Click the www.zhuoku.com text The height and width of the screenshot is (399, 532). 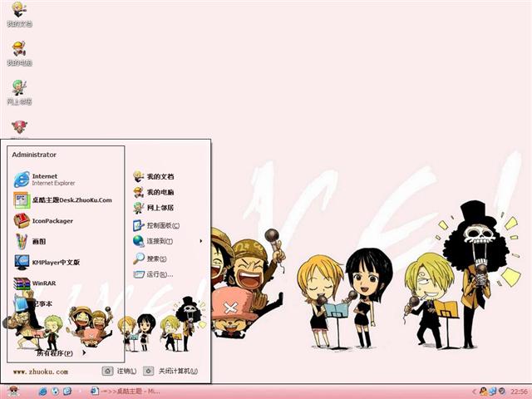coord(41,372)
